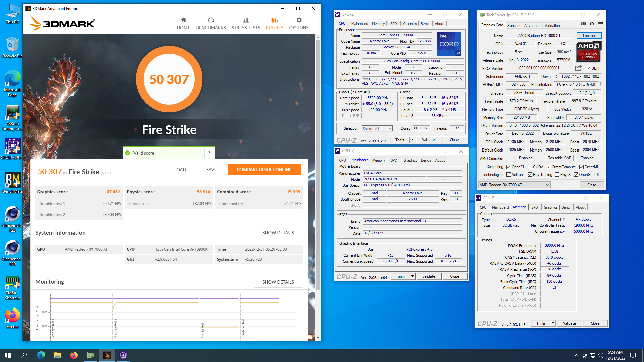644x362 pixels.
Task: Click the BIOS version export share icon
Action: [x=578, y=68]
